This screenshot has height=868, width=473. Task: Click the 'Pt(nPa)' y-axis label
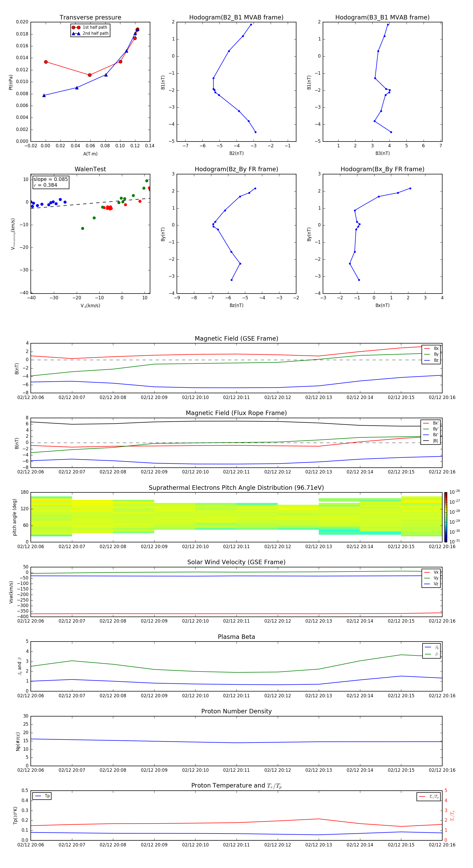coord(11,82)
